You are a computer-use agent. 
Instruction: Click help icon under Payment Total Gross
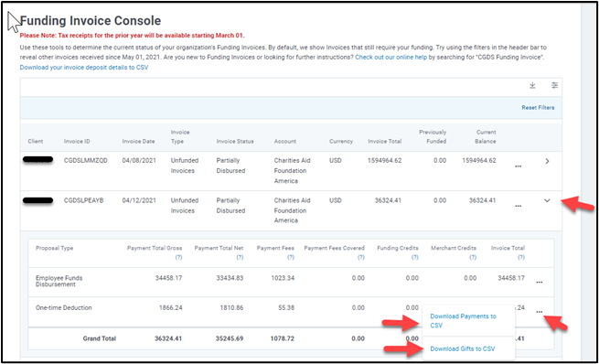178,257
